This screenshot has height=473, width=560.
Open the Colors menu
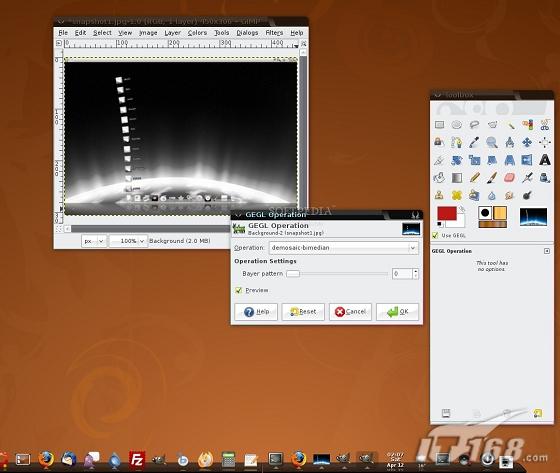197,33
